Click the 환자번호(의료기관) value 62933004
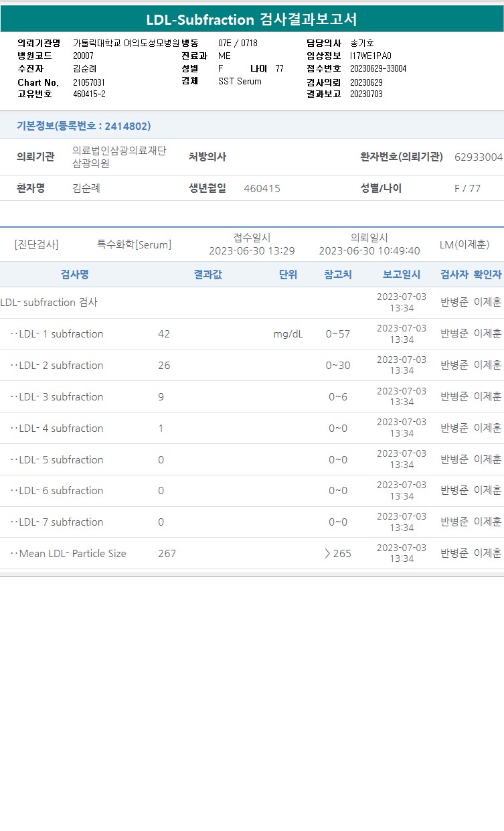 pyautogui.click(x=479, y=157)
